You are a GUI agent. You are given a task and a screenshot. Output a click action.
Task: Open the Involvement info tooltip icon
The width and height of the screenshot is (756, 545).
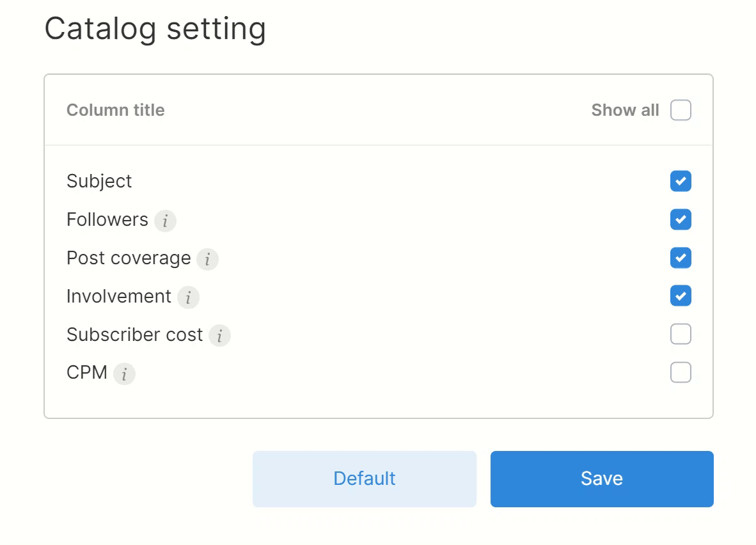(x=188, y=297)
